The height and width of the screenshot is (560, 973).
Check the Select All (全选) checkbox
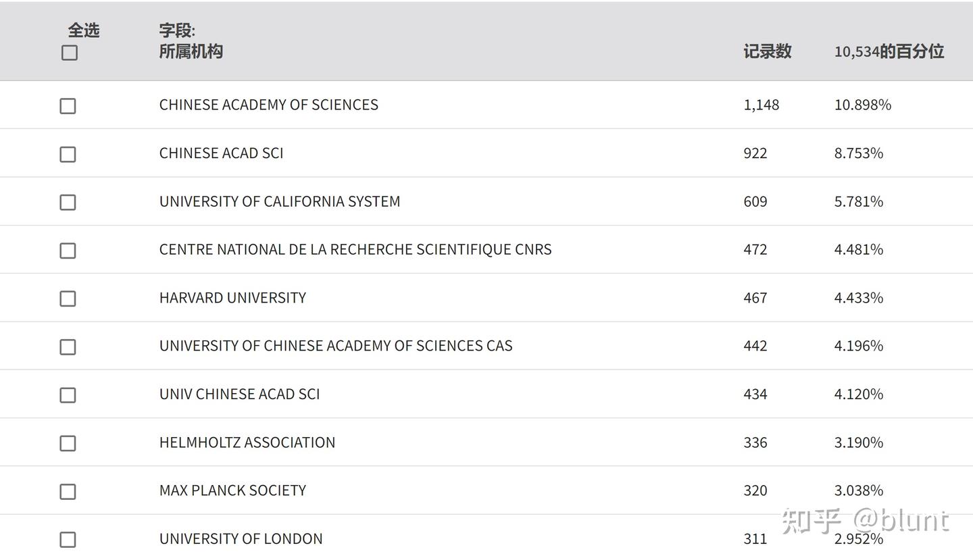(70, 53)
